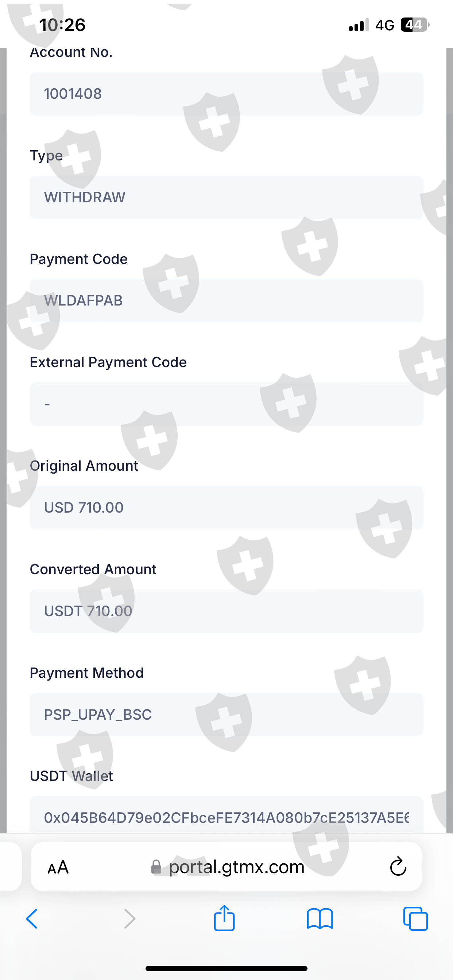453x980 pixels.
Task: Tap the portal.gtmx.com address bar
Action: click(236, 867)
